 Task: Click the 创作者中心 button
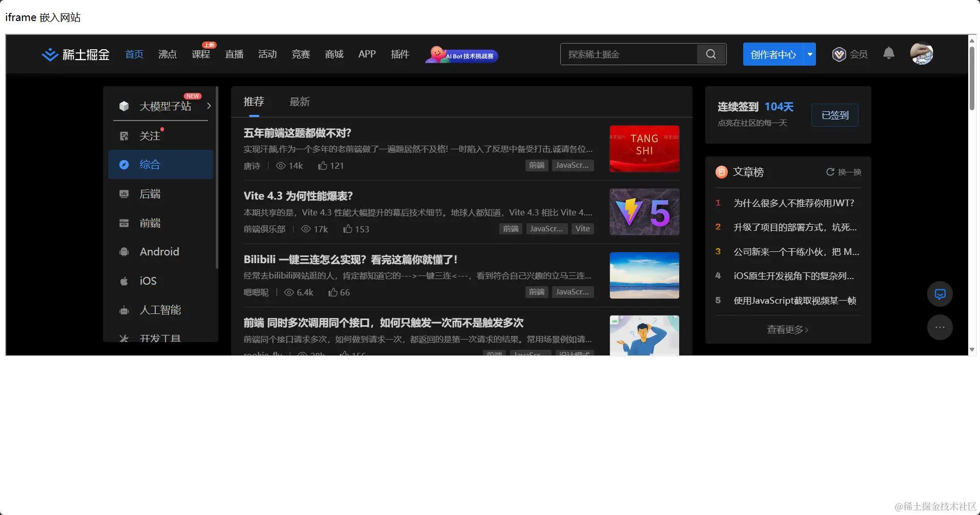tap(773, 54)
